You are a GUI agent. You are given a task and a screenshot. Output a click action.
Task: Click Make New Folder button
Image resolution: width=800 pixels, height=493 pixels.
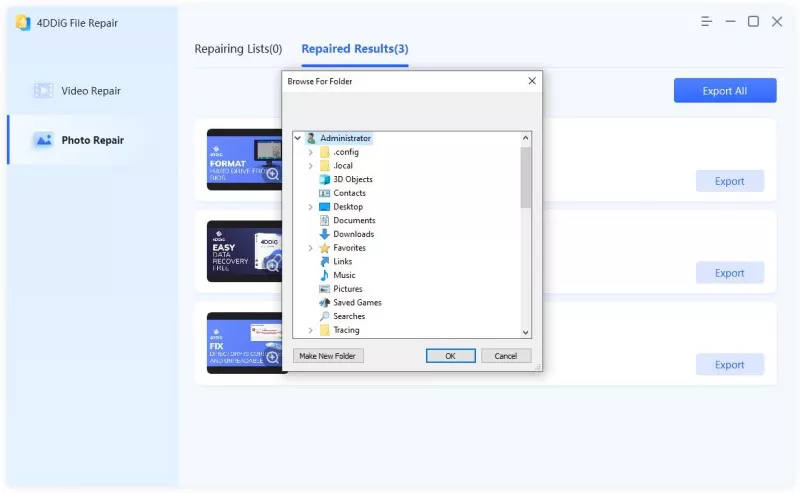(328, 356)
